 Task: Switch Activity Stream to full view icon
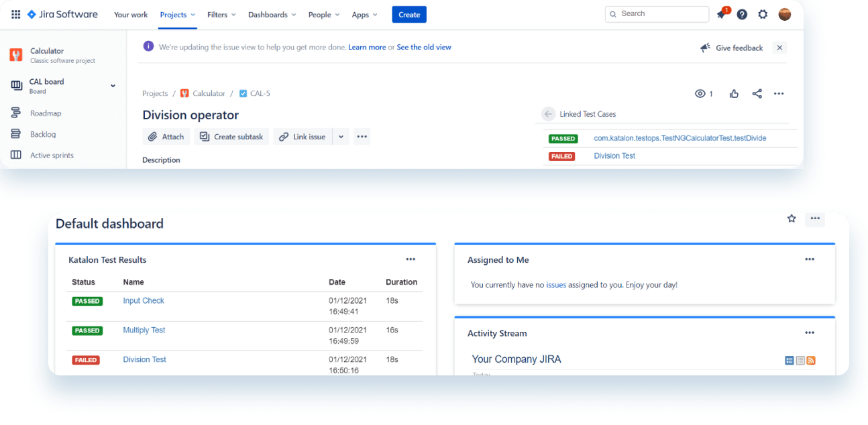[x=790, y=361]
